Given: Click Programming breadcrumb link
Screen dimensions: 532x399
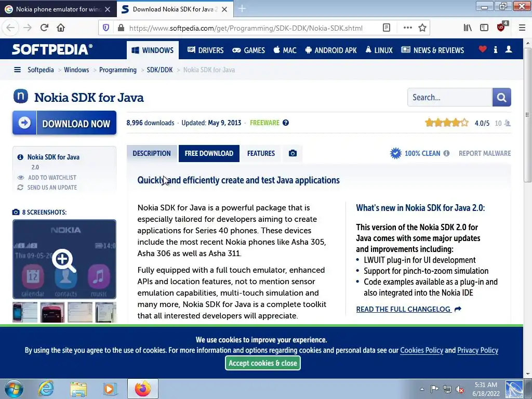Looking at the screenshot, I should pyautogui.click(x=118, y=70).
